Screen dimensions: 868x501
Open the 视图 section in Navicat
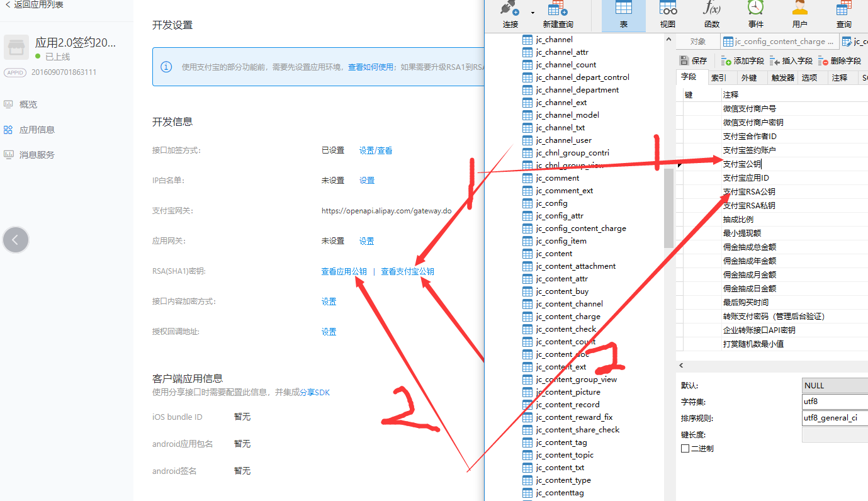[668, 15]
